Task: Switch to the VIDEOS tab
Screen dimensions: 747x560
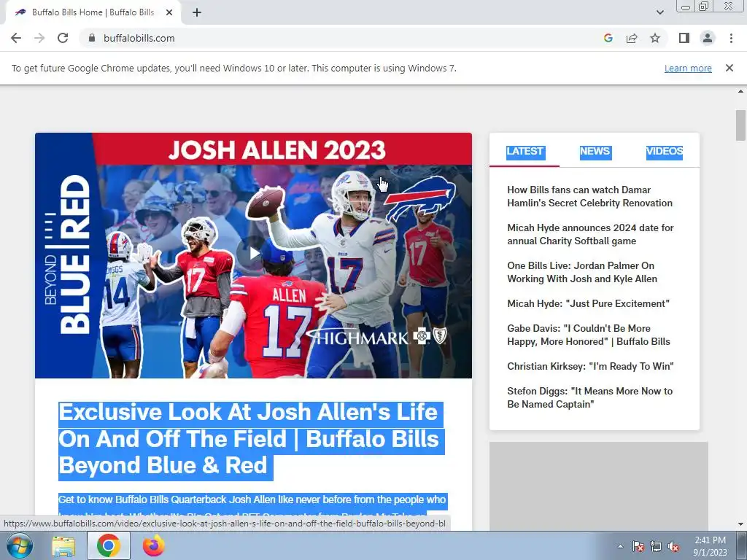Action: click(x=664, y=152)
